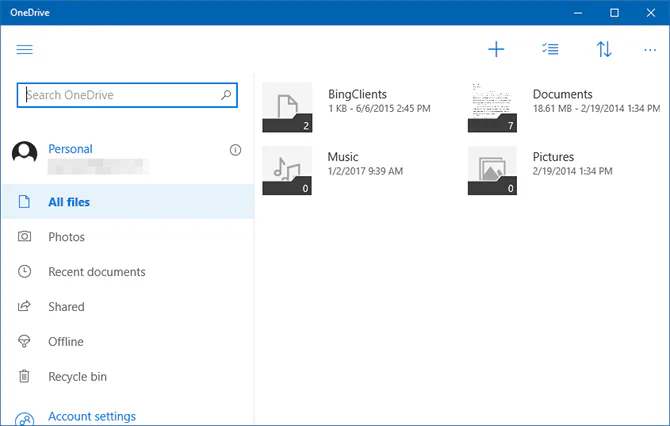Maximize the OneDrive window
The image size is (670, 426).
click(x=614, y=13)
